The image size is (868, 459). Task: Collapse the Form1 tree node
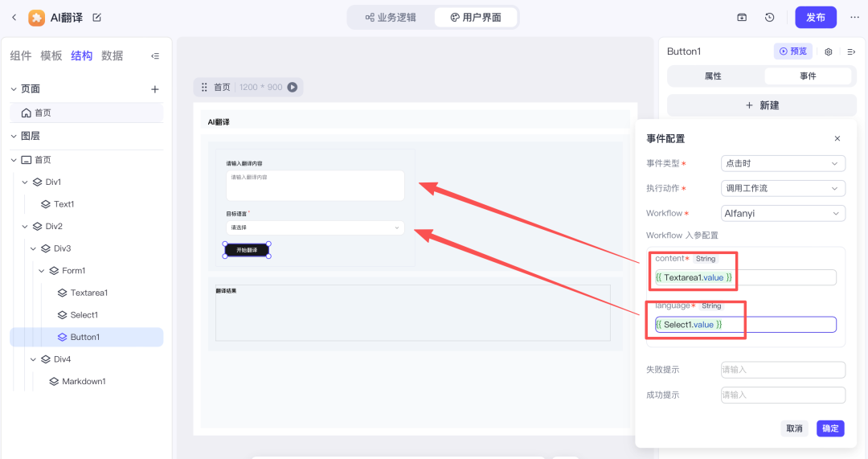coord(42,271)
